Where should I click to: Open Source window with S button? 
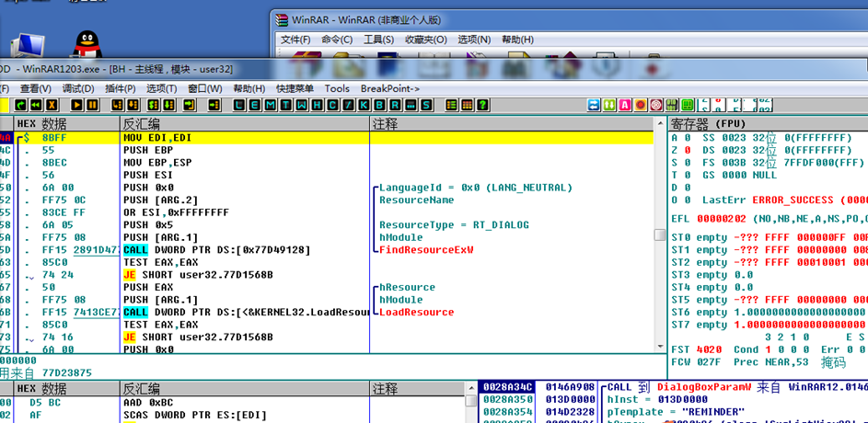click(425, 105)
